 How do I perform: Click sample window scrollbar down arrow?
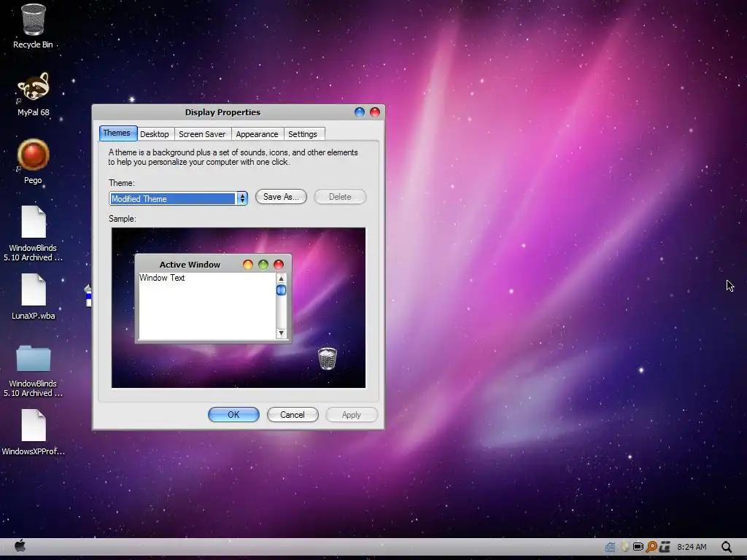click(281, 332)
